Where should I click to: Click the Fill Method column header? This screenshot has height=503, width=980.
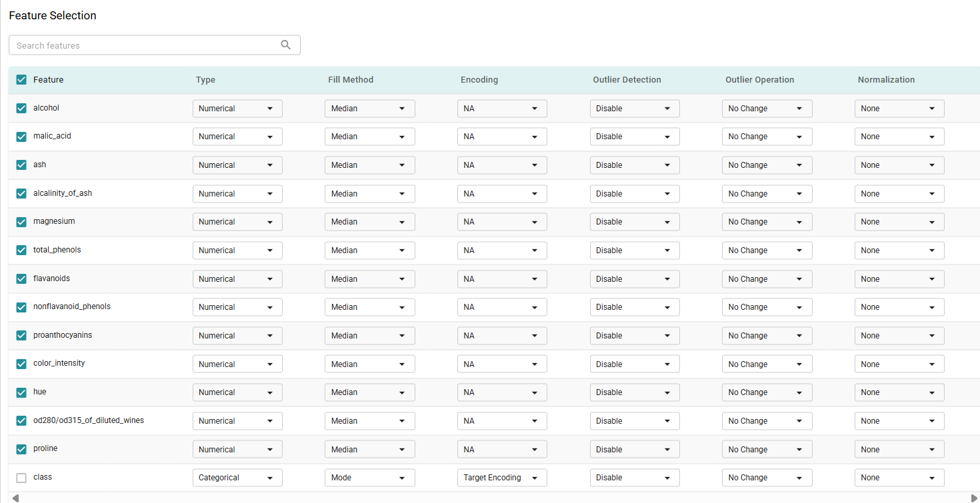[351, 80]
